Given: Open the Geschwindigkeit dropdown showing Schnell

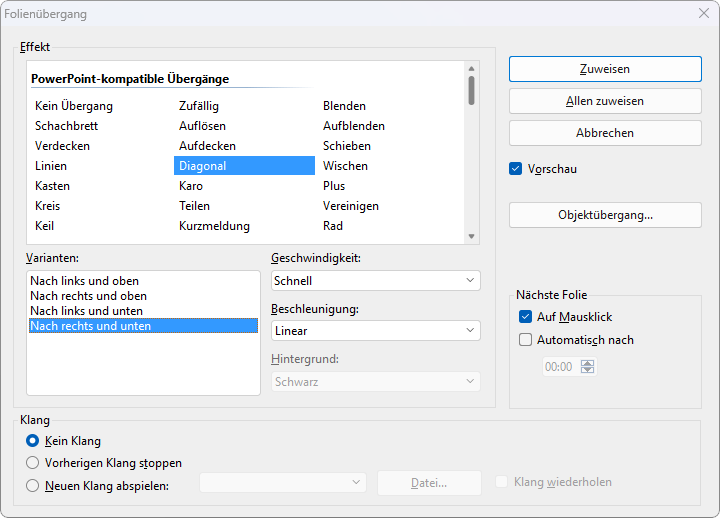Looking at the screenshot, I should coord(376,281).
